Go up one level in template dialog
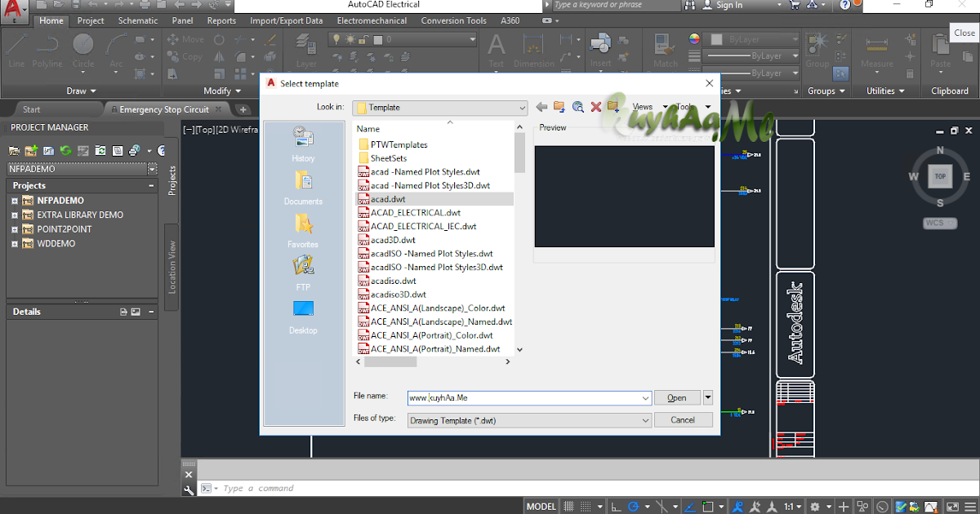Viewport: 980px width, 514px height. tap(559, 107)
